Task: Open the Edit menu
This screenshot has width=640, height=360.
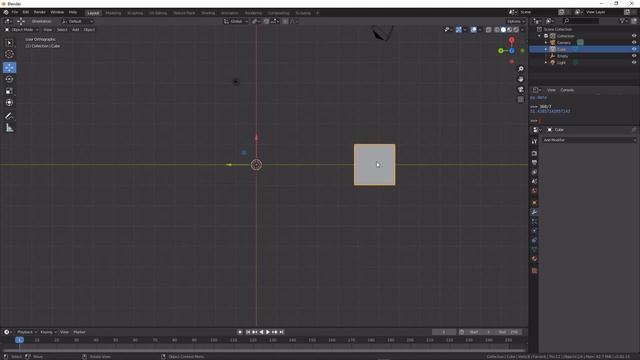Action: coord(26,13)
